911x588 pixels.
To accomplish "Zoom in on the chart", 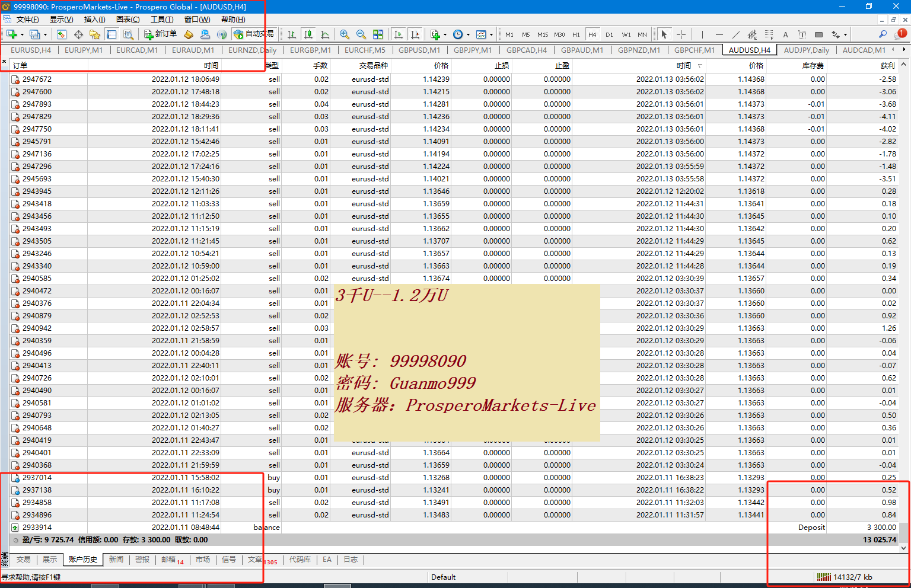I will (x=344, y=34).
